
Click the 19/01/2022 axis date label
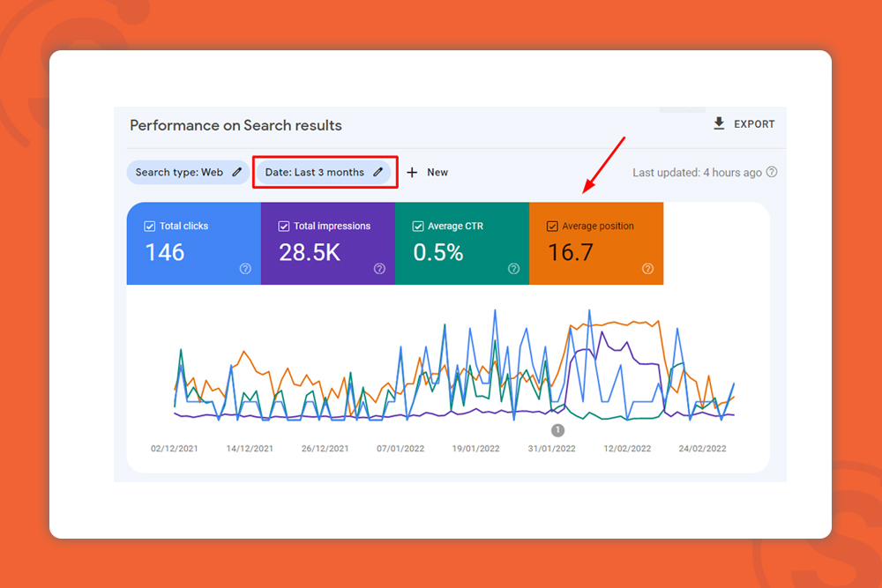click(x=476, y=449)
